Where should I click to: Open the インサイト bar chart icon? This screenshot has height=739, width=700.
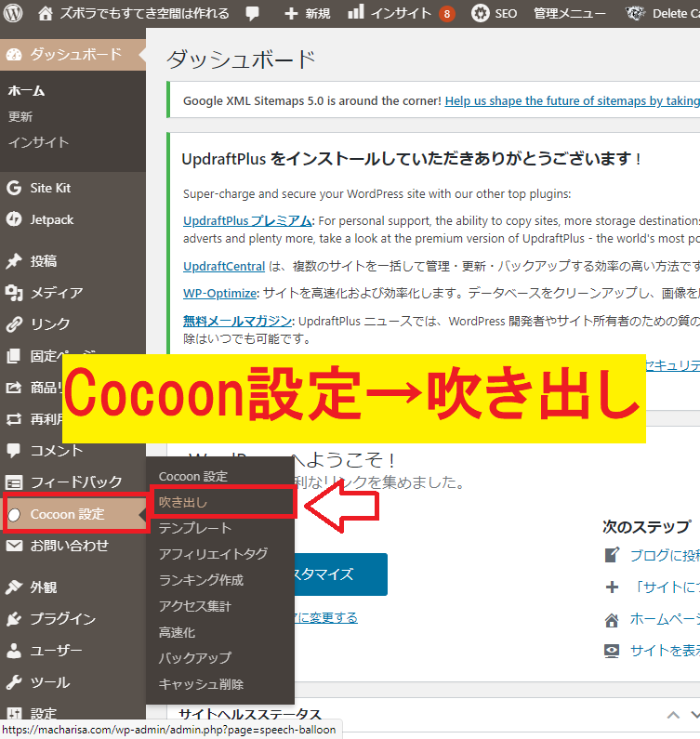(356, 12)
